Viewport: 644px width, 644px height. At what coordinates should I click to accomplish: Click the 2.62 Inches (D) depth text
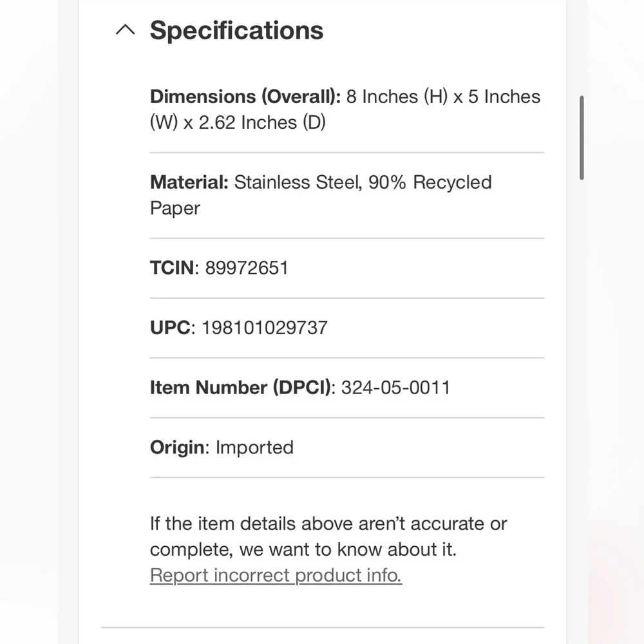coord(262,122)
